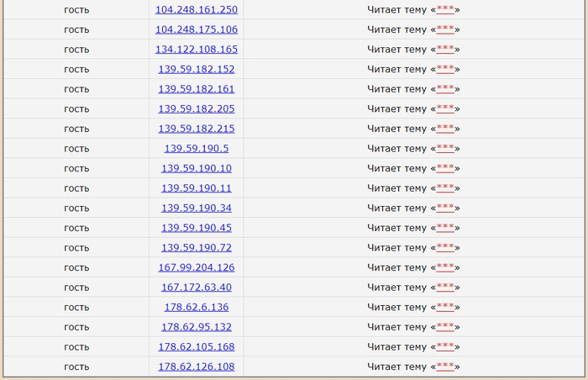
Task: Open IP address 104.248.161.250 link
Action: [197, 10]
